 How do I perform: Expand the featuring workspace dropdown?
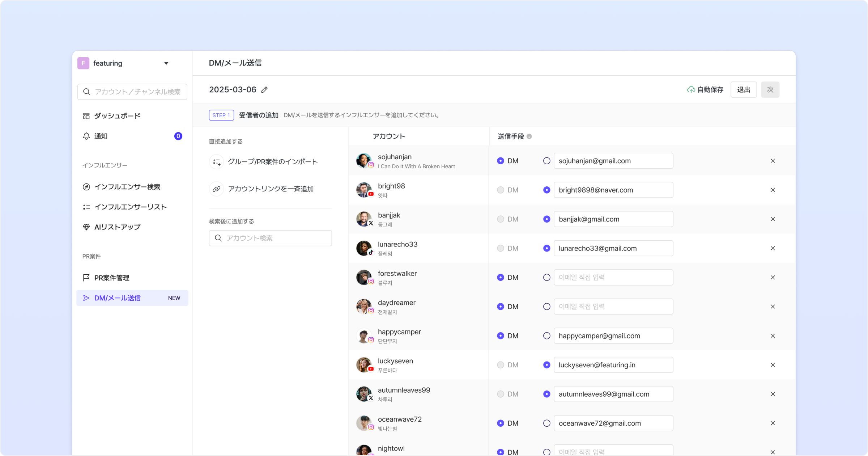[166, 63]
